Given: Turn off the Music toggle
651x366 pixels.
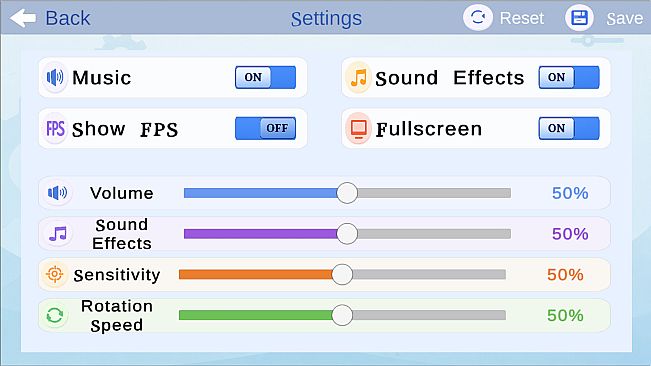Looking at the screenshot, I should [265, 77].
